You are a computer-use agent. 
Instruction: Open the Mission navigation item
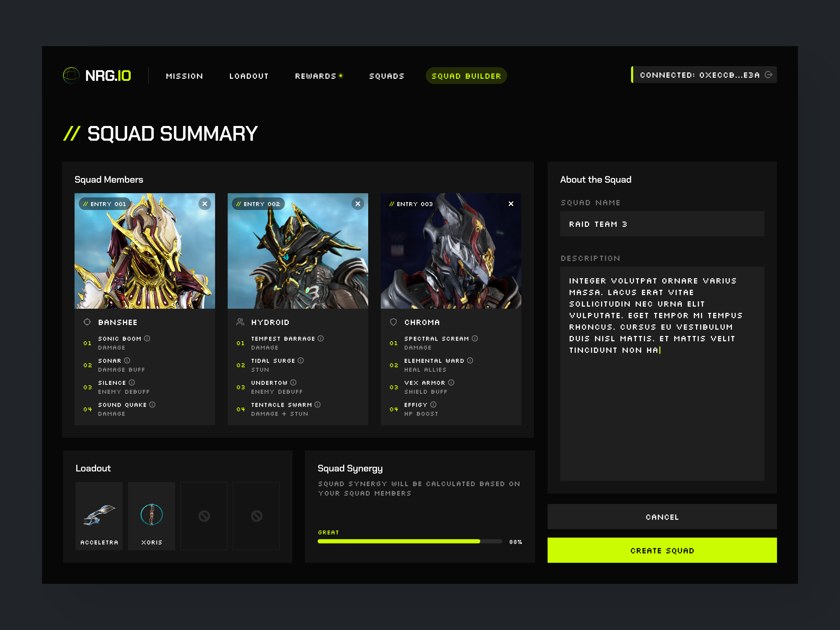185,76
